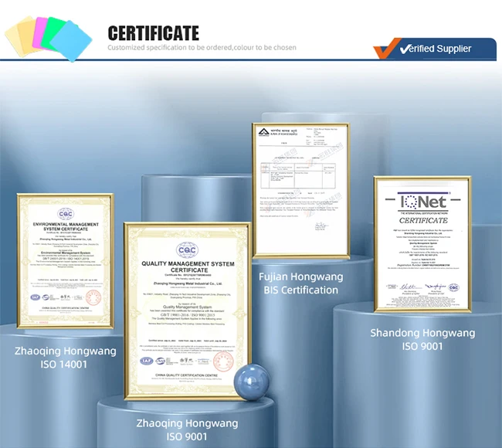The image size is (502, 448).
Task: Open the Environmental Management System certificate image
Action: [x=66, y=260]
